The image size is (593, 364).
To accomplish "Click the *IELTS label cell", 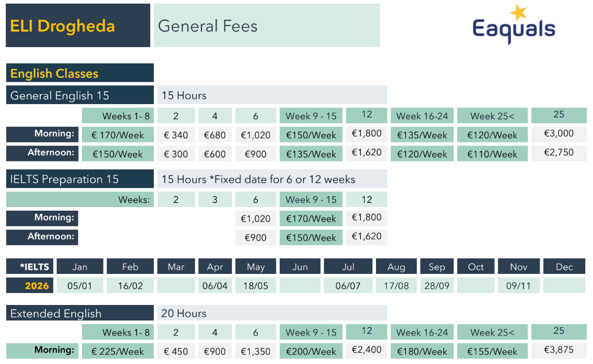I will click(x=35, y=267).
